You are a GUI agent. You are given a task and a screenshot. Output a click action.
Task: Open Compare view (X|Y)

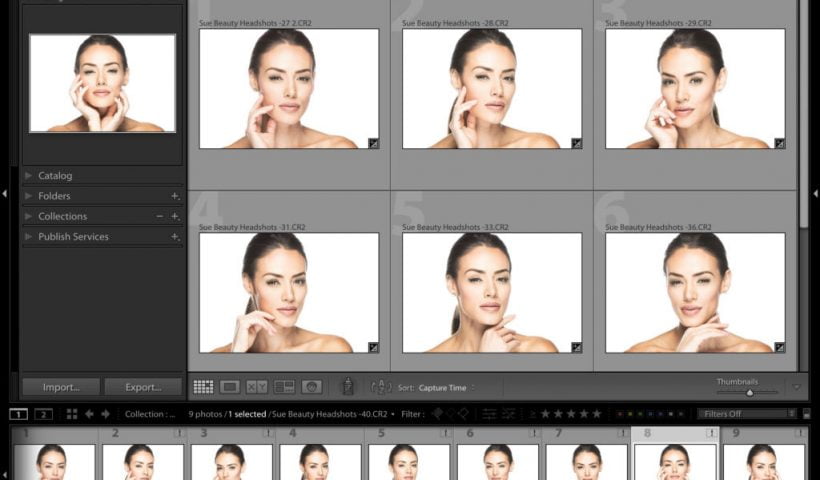click(x=257, y=387)
